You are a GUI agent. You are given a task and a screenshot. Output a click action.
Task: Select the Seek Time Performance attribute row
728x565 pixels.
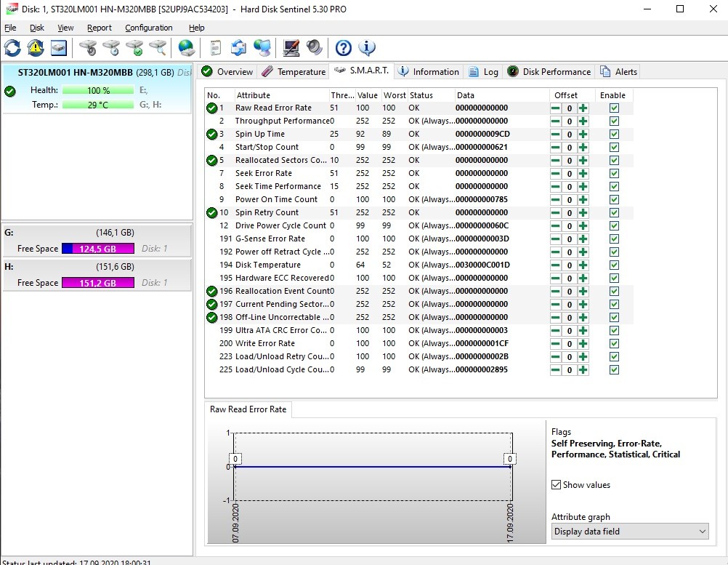pyautogui.click(x=419, y=186)
